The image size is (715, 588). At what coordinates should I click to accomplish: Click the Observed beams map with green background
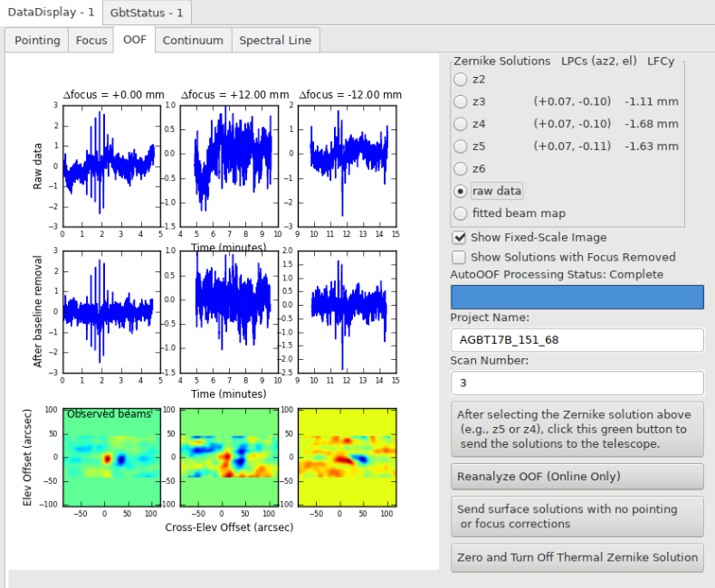point(111,457)
